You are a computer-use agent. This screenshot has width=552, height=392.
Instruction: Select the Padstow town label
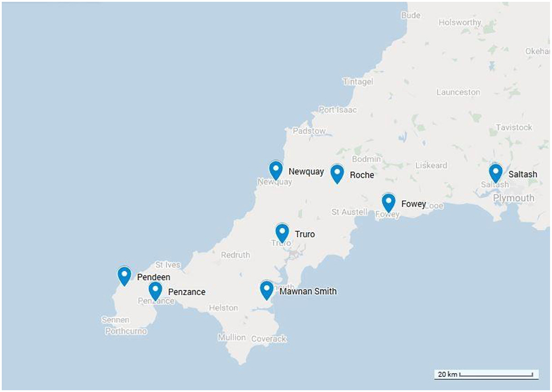[310, 131]
